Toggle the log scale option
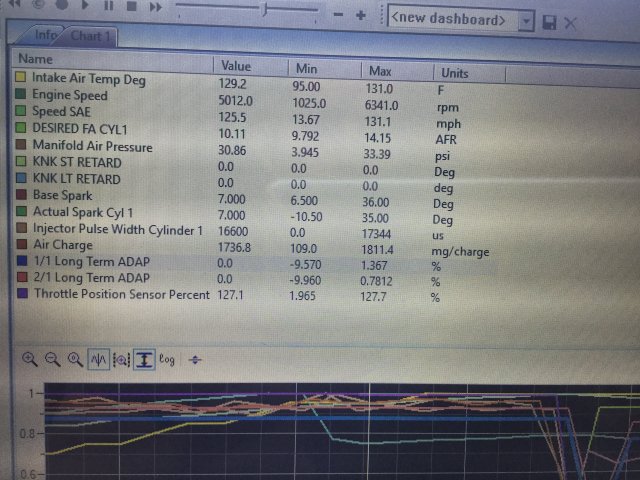The height and width of the screenshot is (480, 640). tap(167, 359)
